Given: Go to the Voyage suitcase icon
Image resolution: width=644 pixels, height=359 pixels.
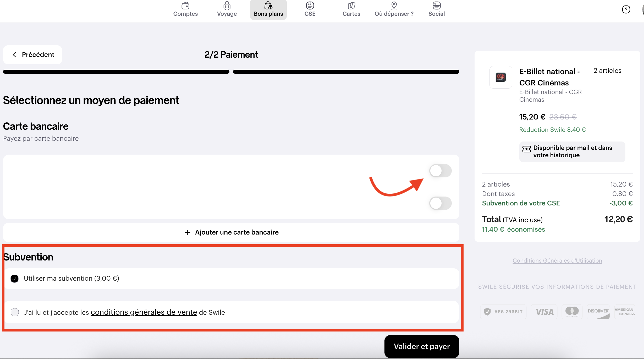Looking at the screenshot, I should pos(227,6).
